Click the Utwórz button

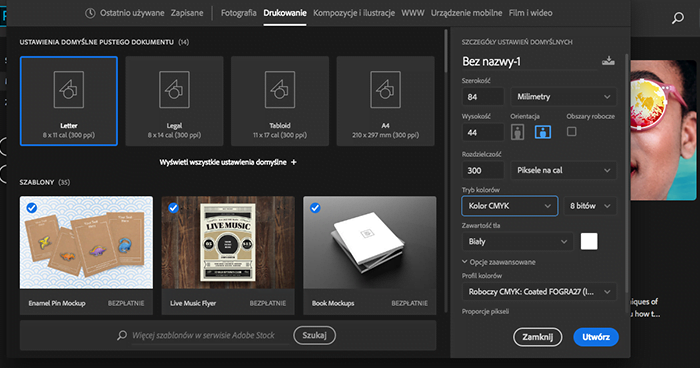(596, 337)
